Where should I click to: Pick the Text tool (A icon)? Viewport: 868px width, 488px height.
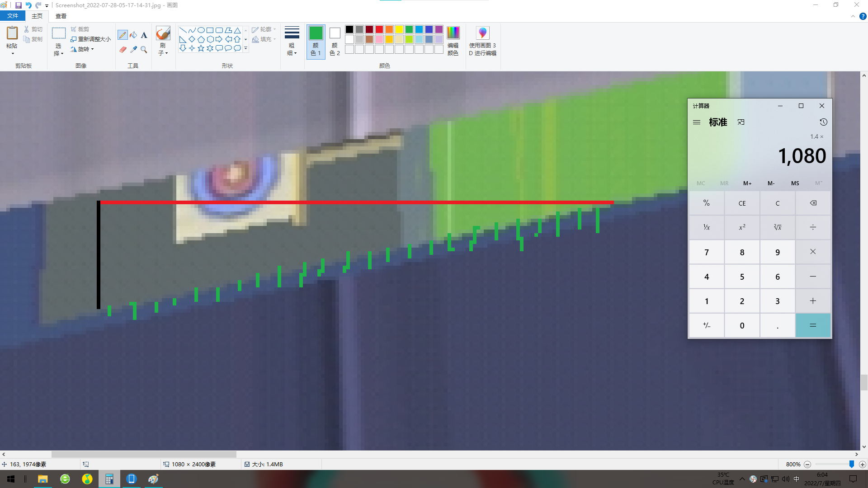point(144,35)
